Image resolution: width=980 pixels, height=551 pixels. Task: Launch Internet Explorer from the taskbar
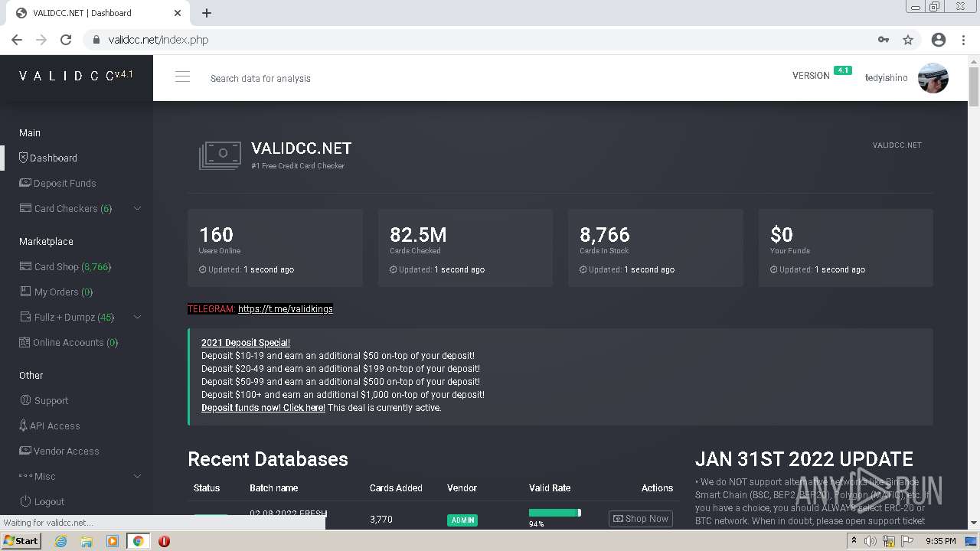click(x=61, y=541)
